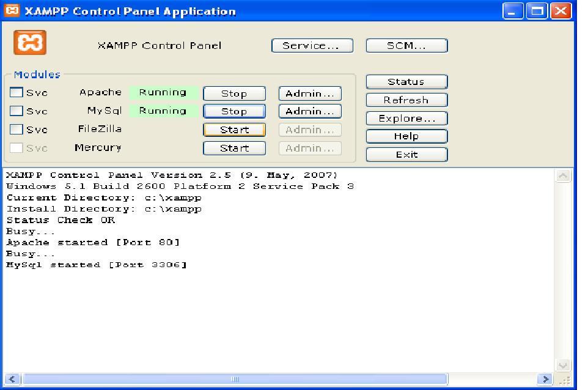The height and width of the screenshot is (390, 588).
Task: Stop the Apache module
Action: coord(234,94)
